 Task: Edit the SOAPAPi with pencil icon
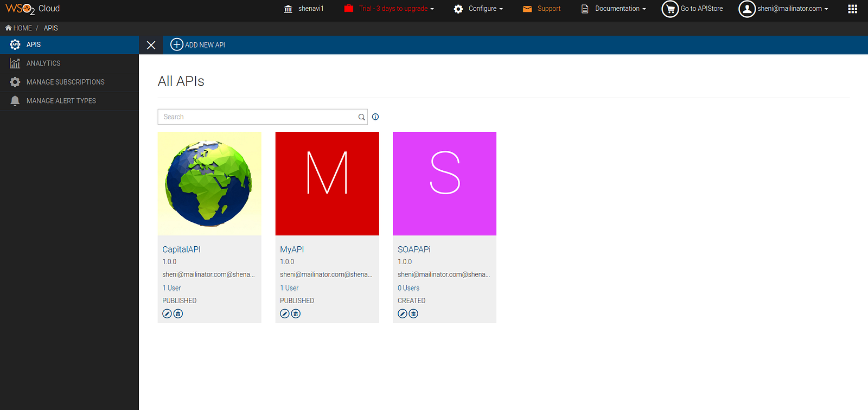403,313
